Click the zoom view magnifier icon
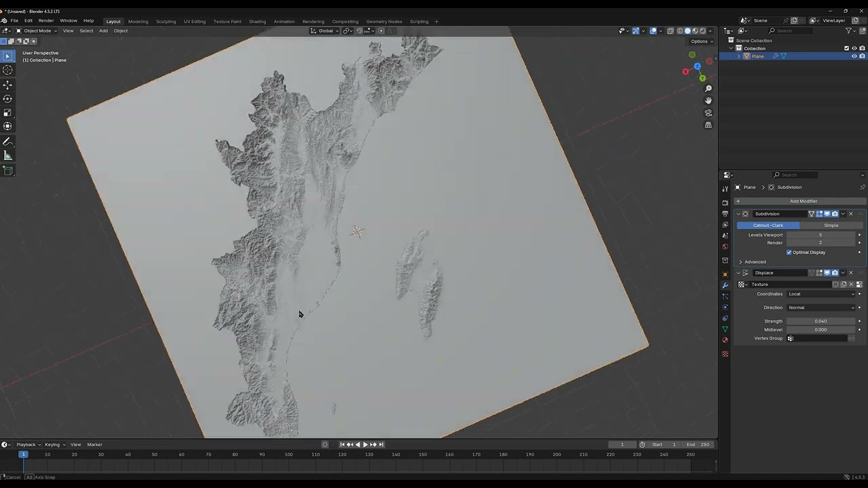Screen dimensions: 868x488 pyautogui.click(x=708, y=89)
